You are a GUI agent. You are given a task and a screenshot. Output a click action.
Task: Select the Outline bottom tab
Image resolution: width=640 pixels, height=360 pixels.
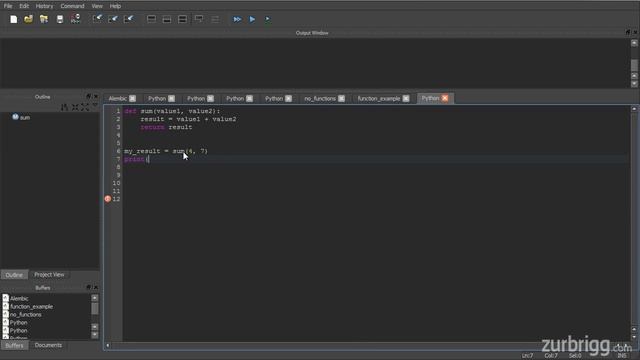[14, 275]
